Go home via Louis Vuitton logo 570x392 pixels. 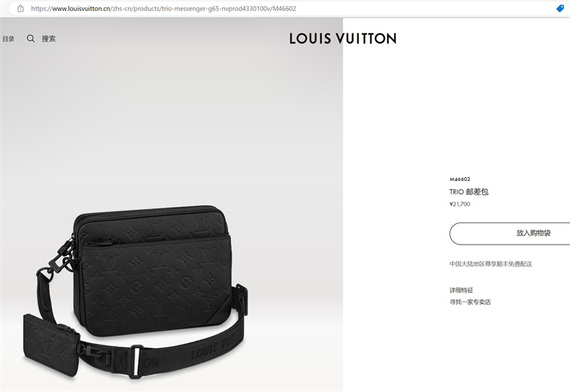pyautogui.click(x=343, y=39)
